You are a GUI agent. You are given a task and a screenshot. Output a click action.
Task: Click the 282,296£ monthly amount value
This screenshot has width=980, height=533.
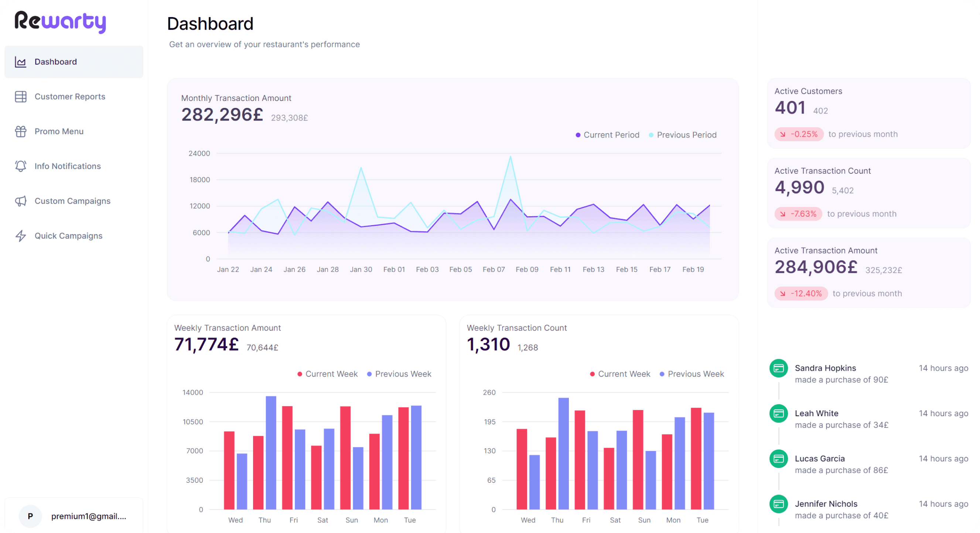(222, 115)
